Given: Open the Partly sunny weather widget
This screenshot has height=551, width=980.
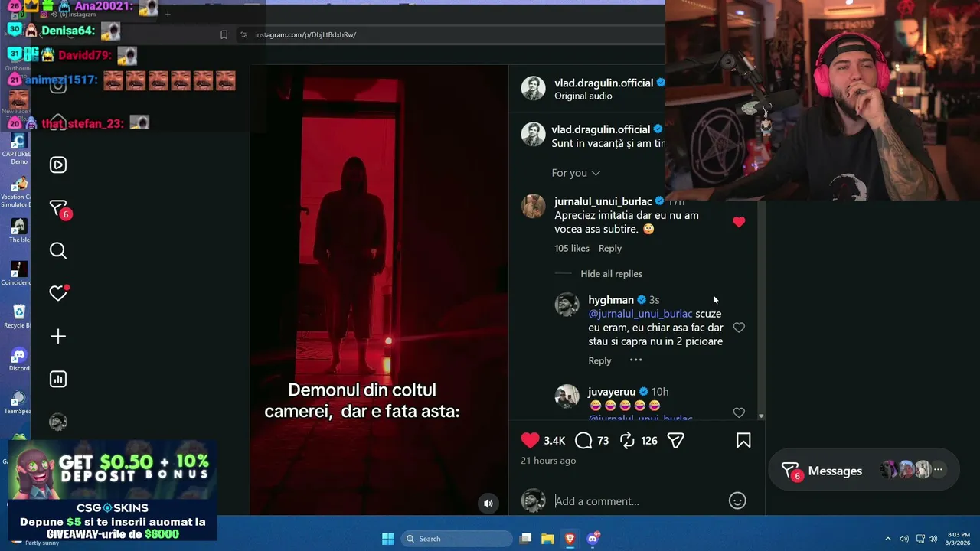Looking at the screenshot, I should pyautogui.click(x=42, y=543).
